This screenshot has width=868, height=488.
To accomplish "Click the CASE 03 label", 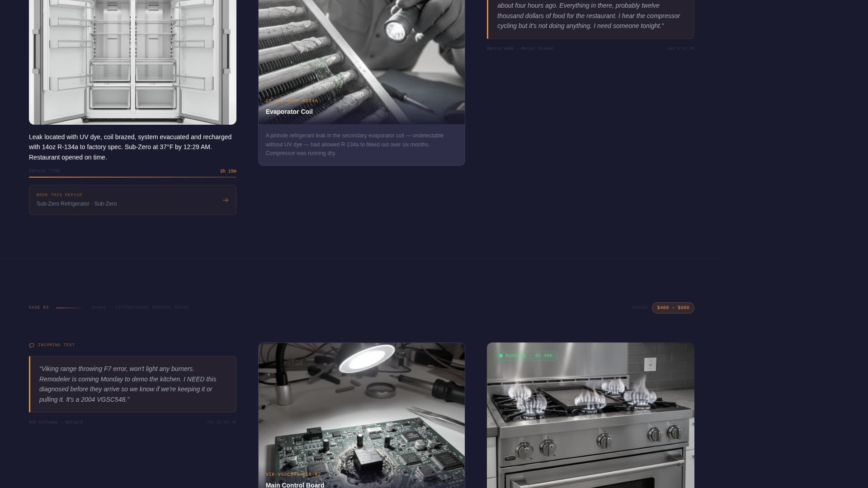I will pos(39,308).
